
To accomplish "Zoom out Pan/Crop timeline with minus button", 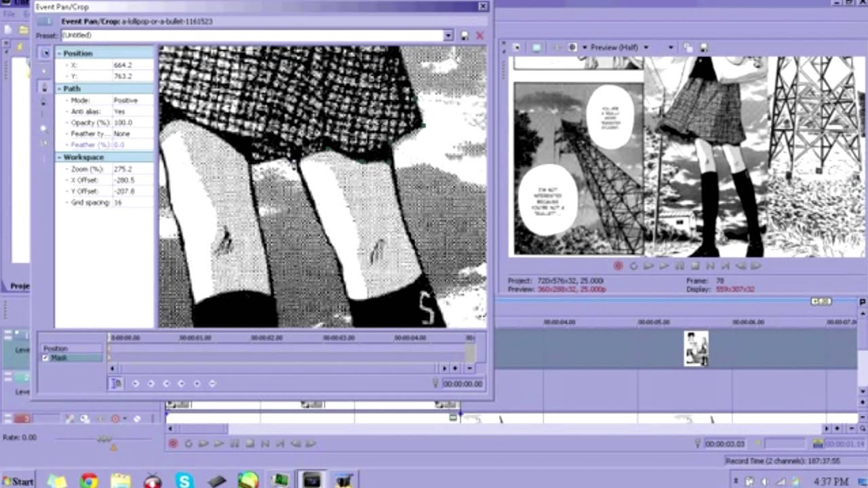I will (469, 368).
